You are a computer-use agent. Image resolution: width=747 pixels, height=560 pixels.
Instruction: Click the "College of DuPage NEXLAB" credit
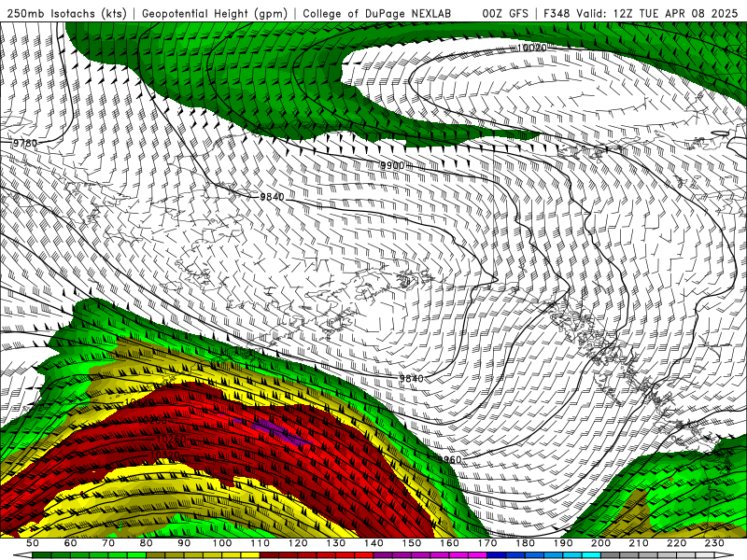(377, 13)
